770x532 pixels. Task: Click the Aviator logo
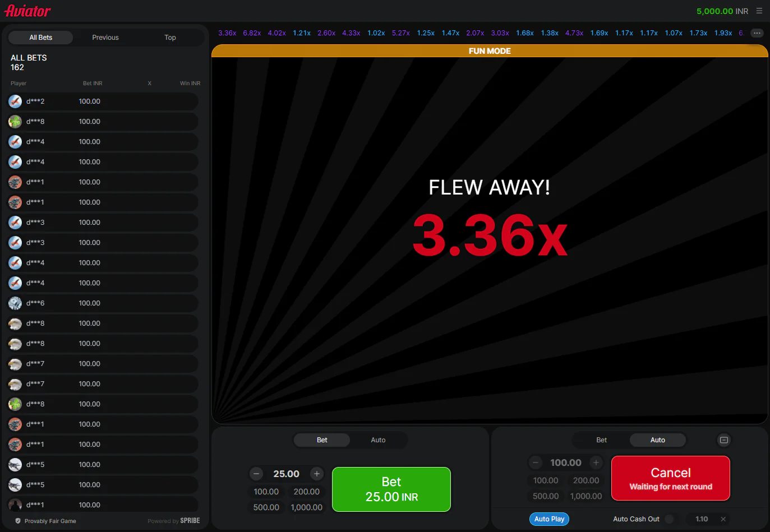[27, 11]
